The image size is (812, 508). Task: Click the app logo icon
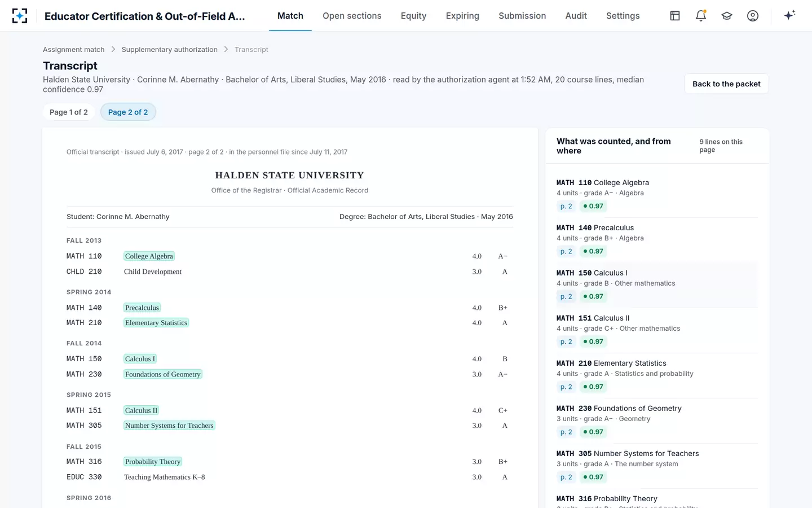tap(20, 16)
